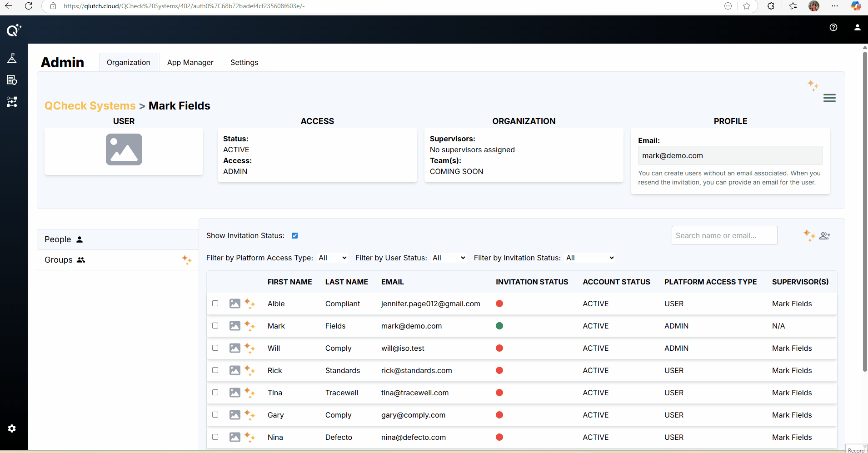The width and height of the screenshot is (868, 453).
Task: Click the help question mark icon
Action: (833, 27)
